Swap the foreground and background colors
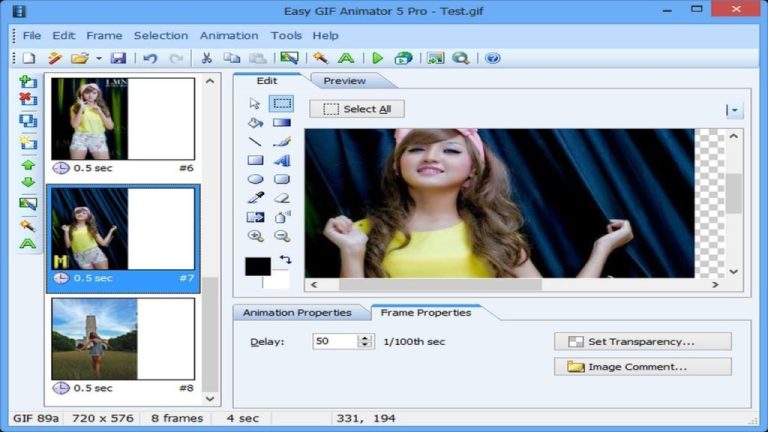768x432 pixels. 285,259
